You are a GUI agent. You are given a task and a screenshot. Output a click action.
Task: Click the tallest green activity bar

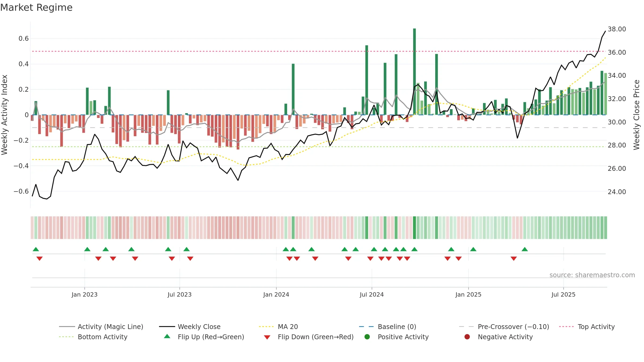[414, 72]
